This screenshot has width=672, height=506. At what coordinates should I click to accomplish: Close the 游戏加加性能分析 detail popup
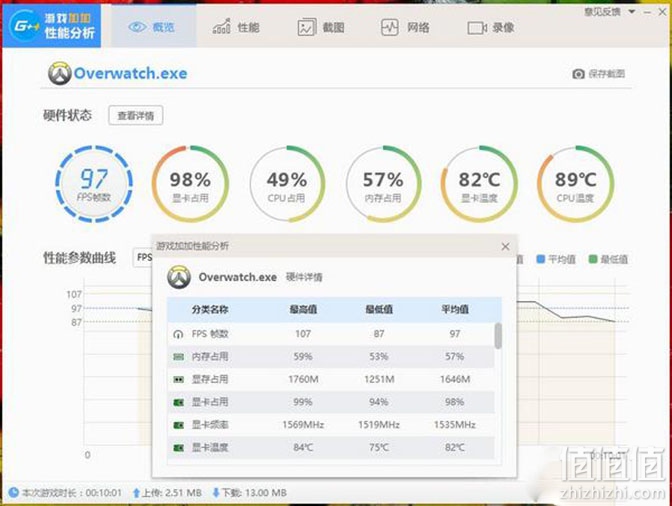coord(505,246)
